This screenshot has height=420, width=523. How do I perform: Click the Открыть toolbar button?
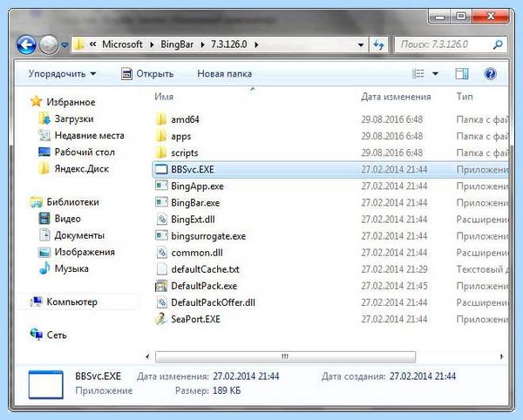(x=147, y=74)
